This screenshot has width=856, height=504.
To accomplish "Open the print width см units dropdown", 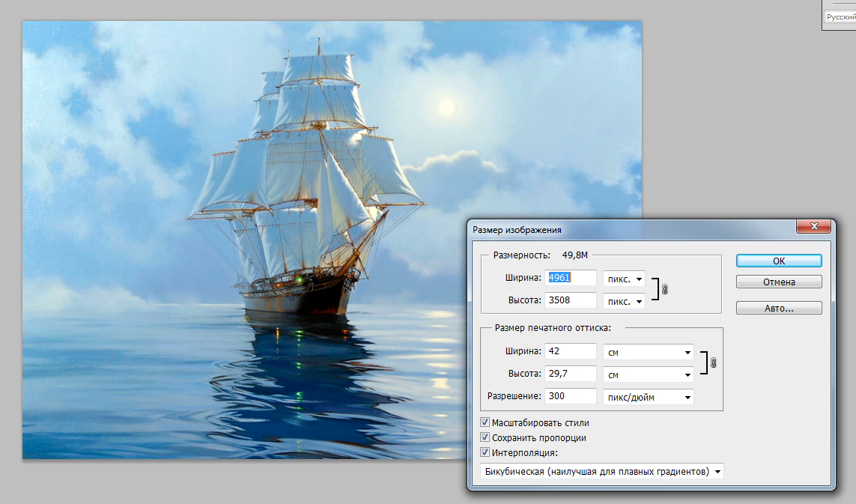I will 648,352.
